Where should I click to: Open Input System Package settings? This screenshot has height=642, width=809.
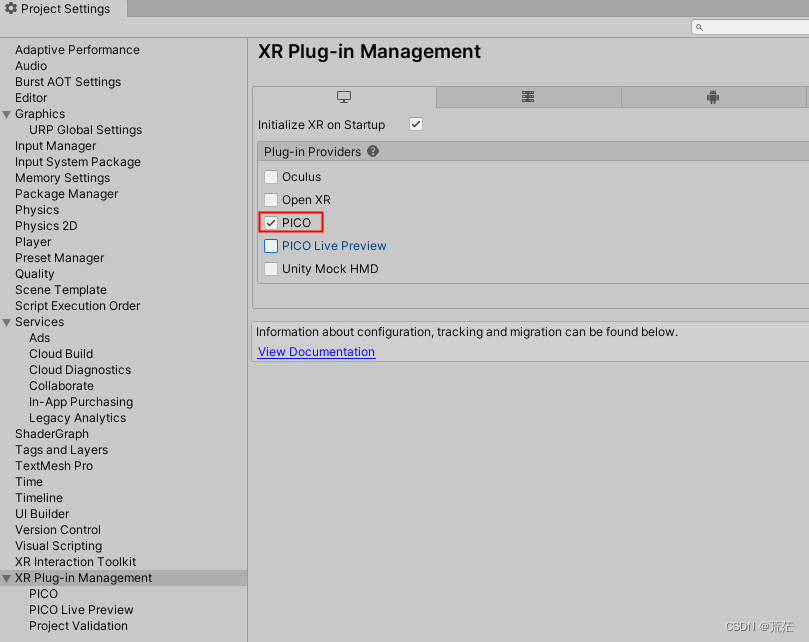pyautogui.click(x=78, y=162)
